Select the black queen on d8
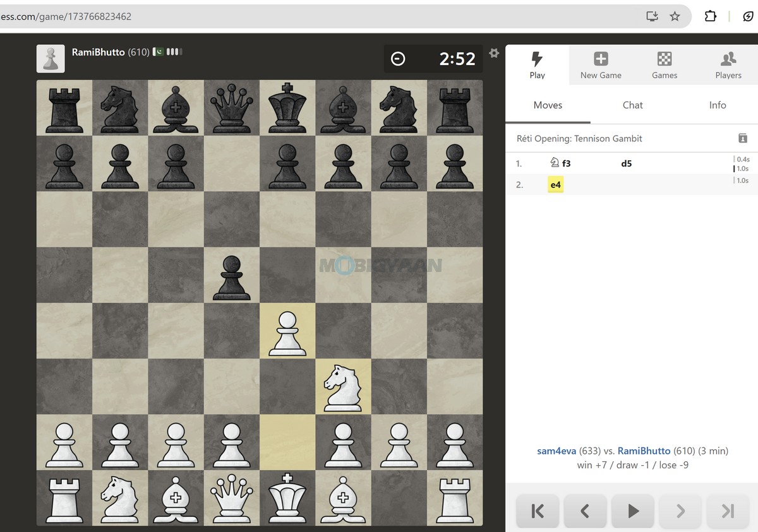 (x=232, y=108)
